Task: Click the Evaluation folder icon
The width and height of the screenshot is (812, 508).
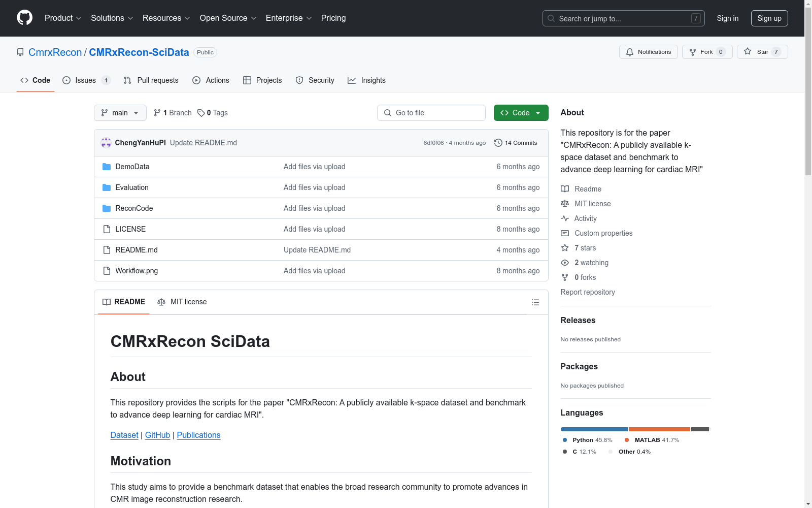Action: pos(107,187)
